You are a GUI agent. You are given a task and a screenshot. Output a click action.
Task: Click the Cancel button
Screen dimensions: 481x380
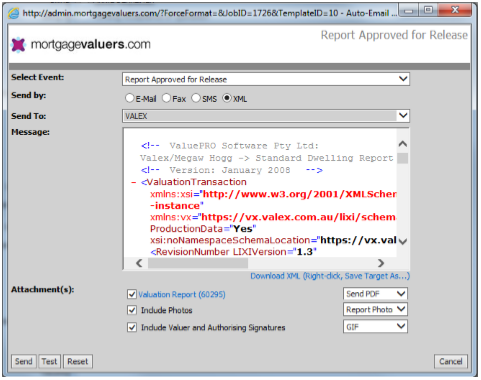451,362
